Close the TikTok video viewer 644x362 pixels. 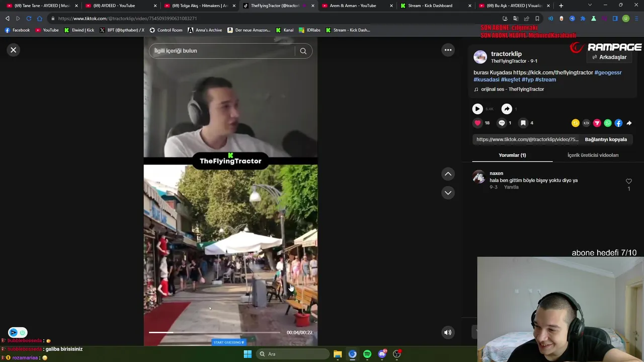14,50
